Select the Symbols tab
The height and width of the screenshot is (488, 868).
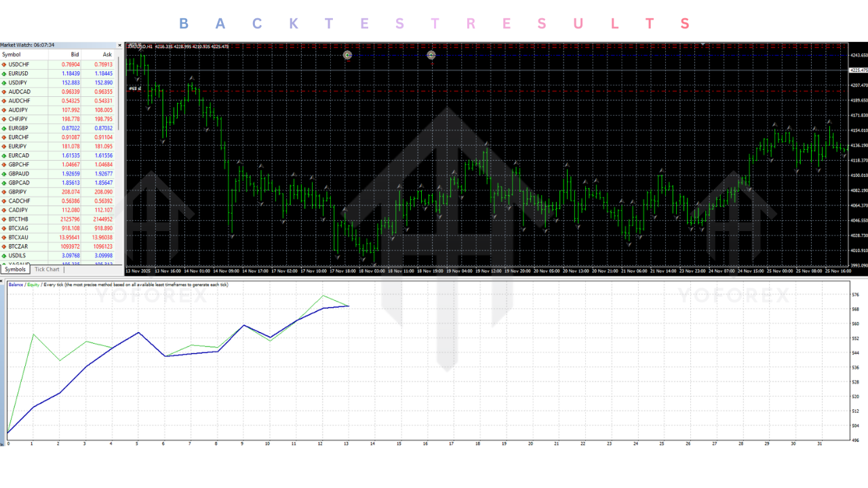point(15,269)
